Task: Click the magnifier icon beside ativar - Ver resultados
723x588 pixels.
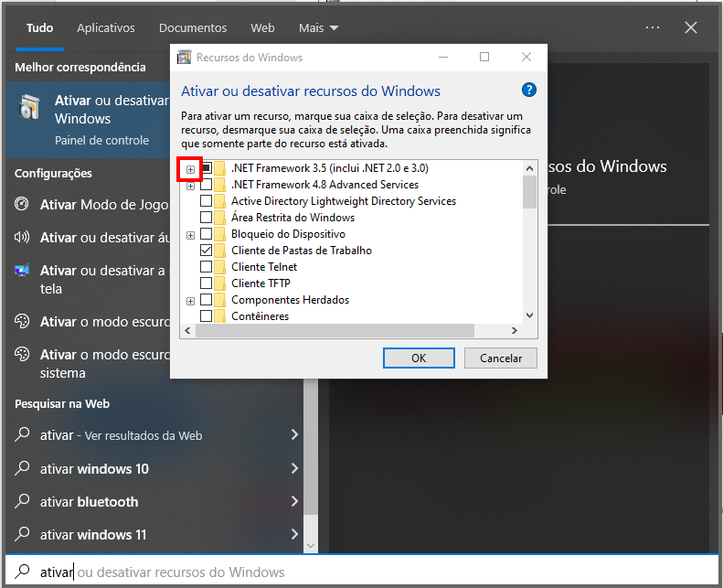Action: 22,434
